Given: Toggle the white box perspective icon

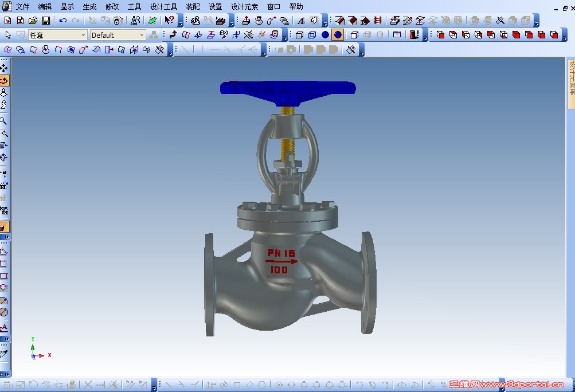Looking at the screenshot, I should 354,35.
